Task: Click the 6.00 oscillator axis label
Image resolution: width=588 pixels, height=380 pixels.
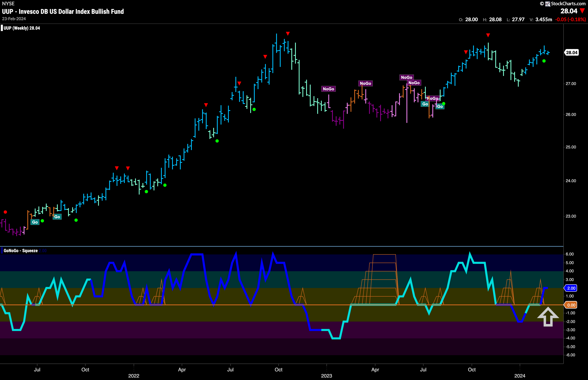Action: click(569, 254)
